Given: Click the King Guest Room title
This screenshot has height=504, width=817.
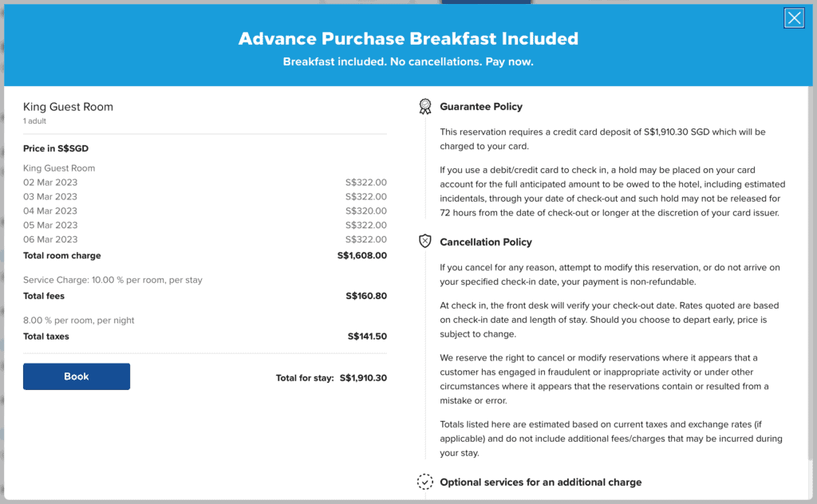Looking at the screenshot, I should (68, 106).
